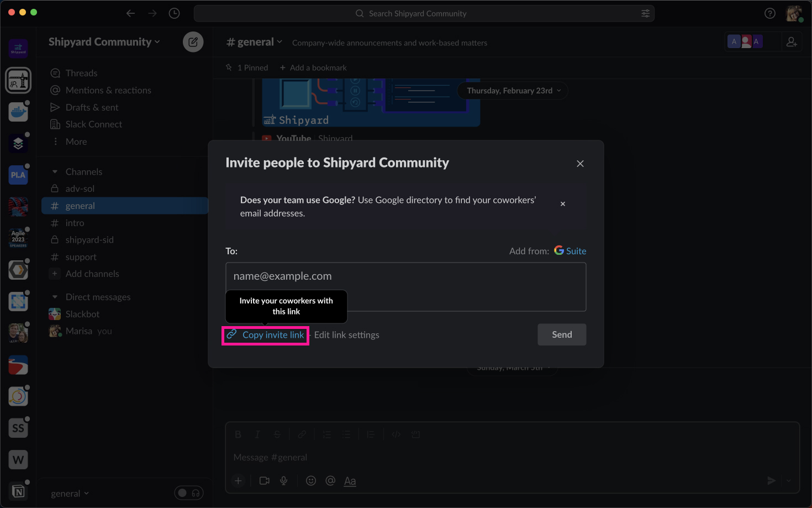Insert code block in message composer
Screen dimensions: 812x508
(x=415, y=434)
